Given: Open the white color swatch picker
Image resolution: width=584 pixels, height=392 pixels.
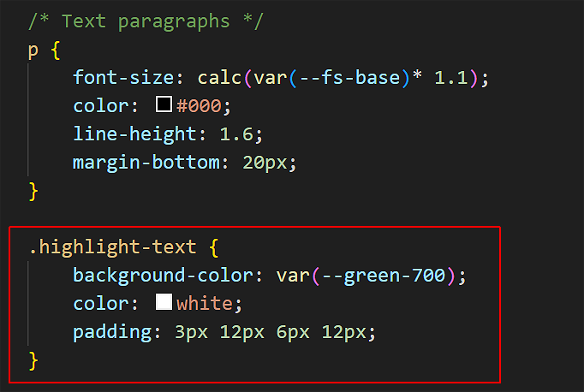Looking at the screenshot, I should pyautogui.click(x=164, y=303).
